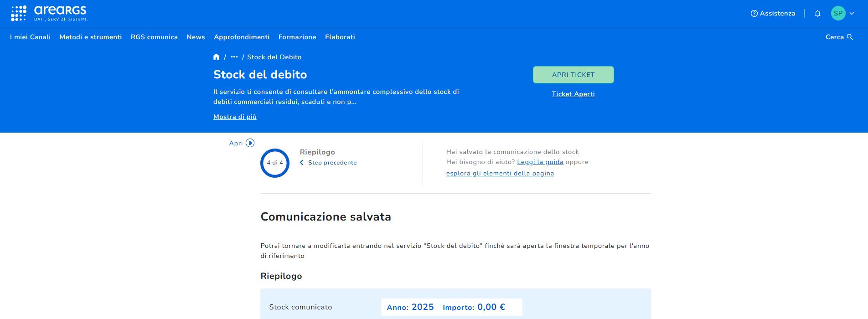Viewport: 868px width, 319px height.
Task: Click the SP user avatar
Action: coord(838,13)
